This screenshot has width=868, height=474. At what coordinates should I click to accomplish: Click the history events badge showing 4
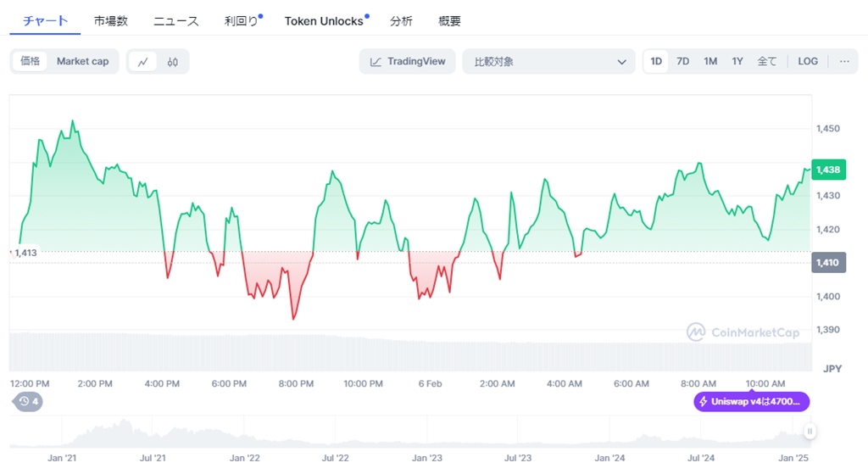coord(29,401)
